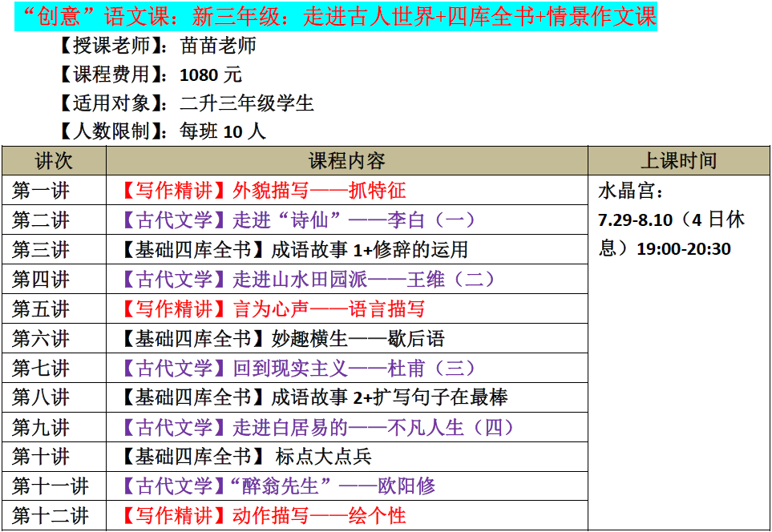
Task: Click the highlighted course title "创意语文课"
Action: pos(335,17)
